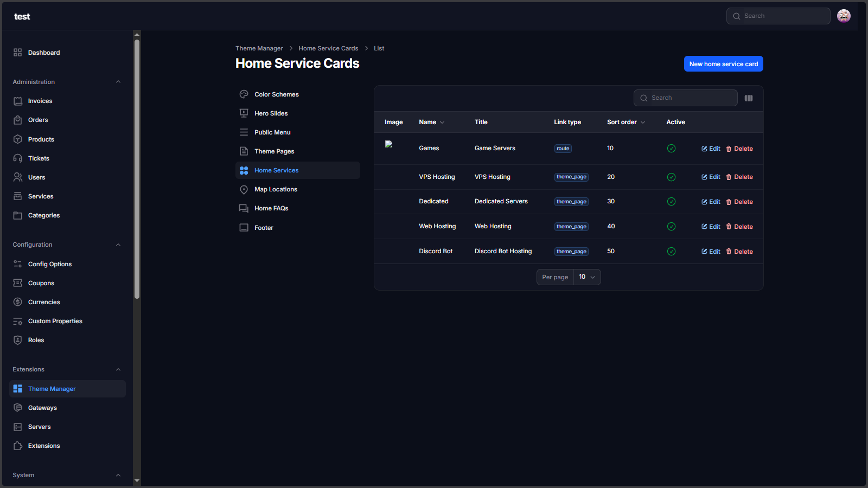Select Footer in the theme menu
This screenshot has height=488, width=868.
(264, 228)
